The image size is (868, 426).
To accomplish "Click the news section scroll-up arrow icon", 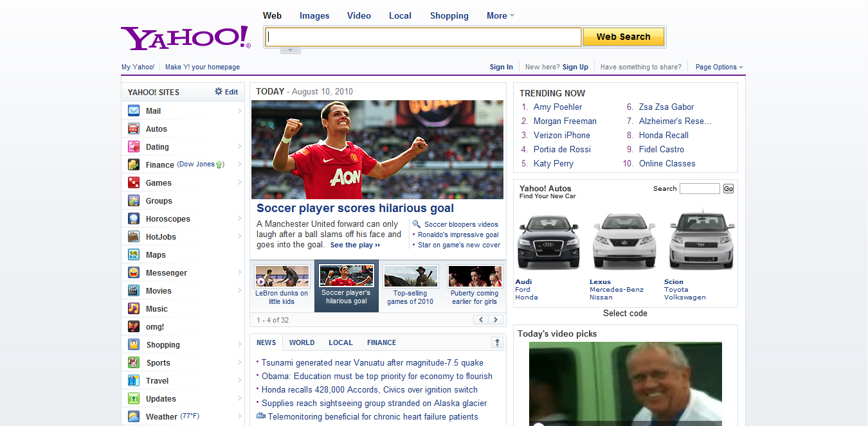I will coord(497,342).
